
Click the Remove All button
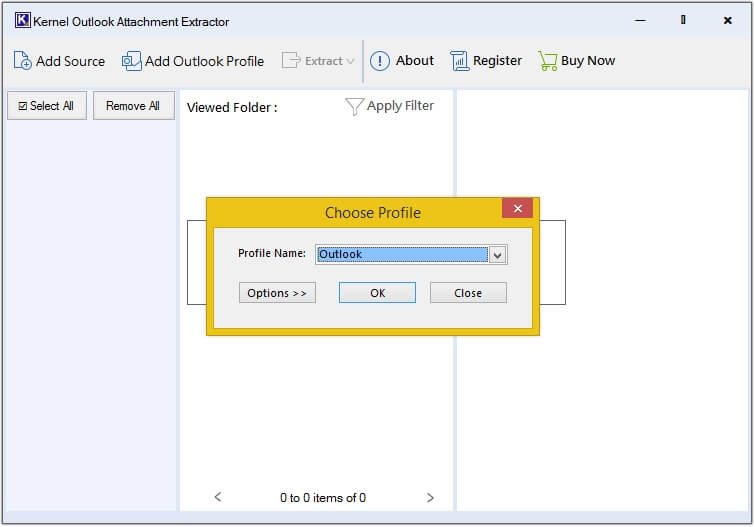pos(133,105)
